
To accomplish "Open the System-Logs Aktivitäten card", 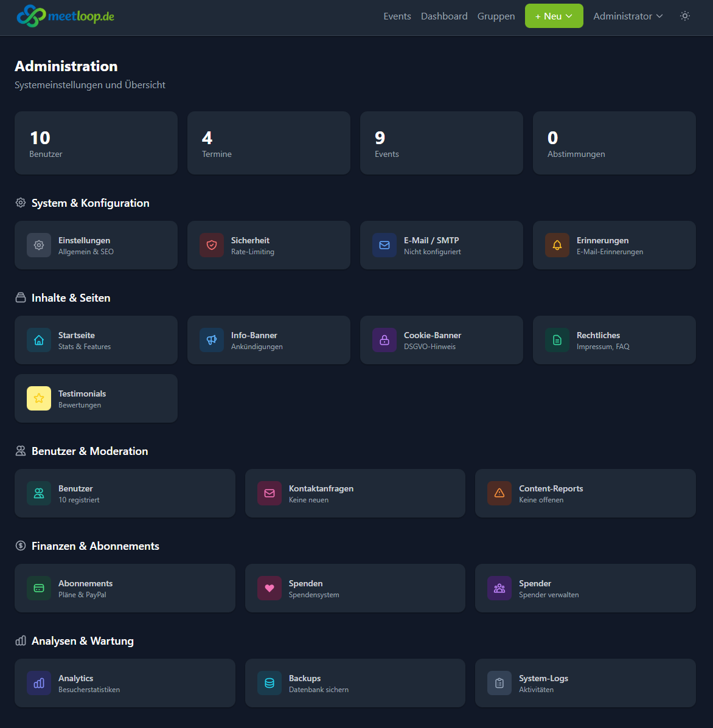I will pyautogui.click(x=585, y=683).
